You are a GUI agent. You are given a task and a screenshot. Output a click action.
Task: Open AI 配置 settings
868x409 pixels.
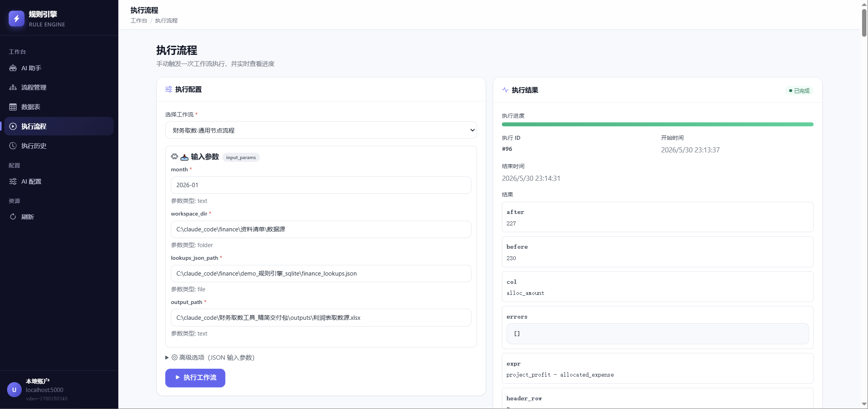coord(59,181)
